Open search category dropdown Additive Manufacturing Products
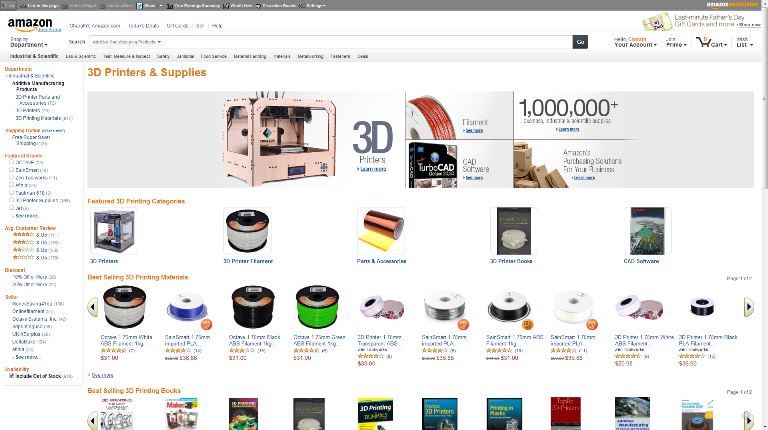768x430 pixels. tap(127, 42)
